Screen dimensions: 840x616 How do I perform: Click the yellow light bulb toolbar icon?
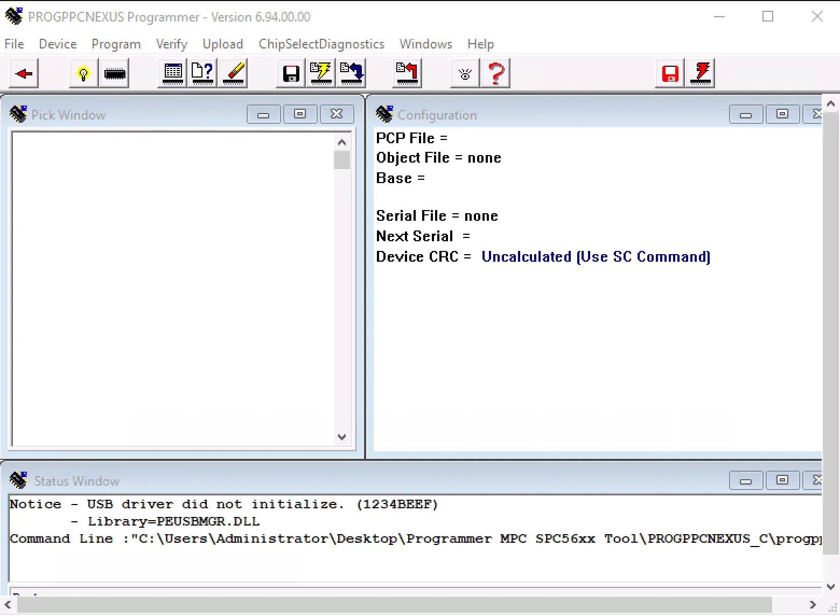coord(83,73)
